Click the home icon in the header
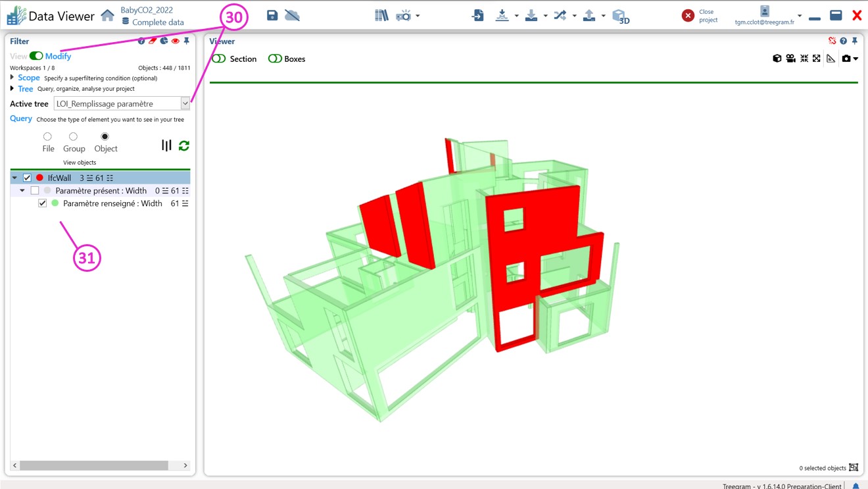The width and height of the screenshot is (868, 489). click(x=107, y=15)
